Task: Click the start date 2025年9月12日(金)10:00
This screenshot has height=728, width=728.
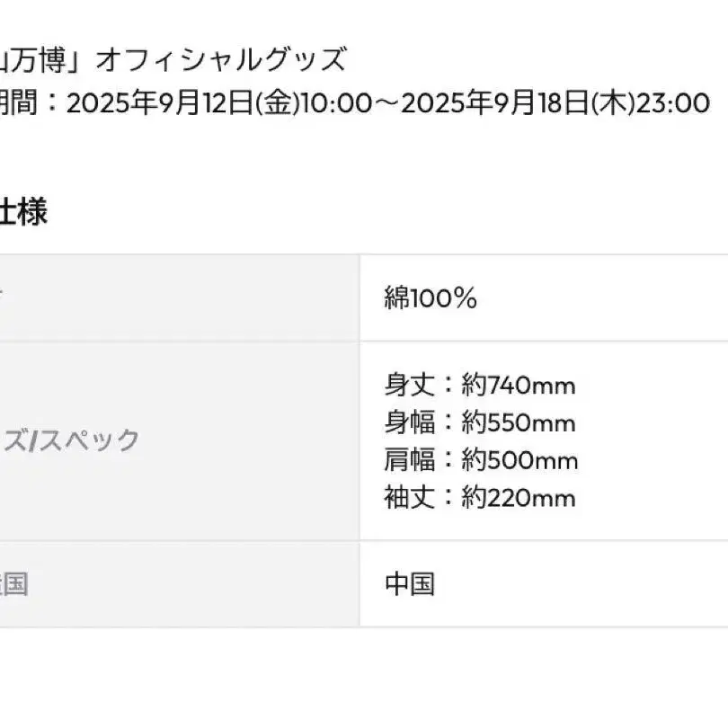Action: click(x=219, y=103)
